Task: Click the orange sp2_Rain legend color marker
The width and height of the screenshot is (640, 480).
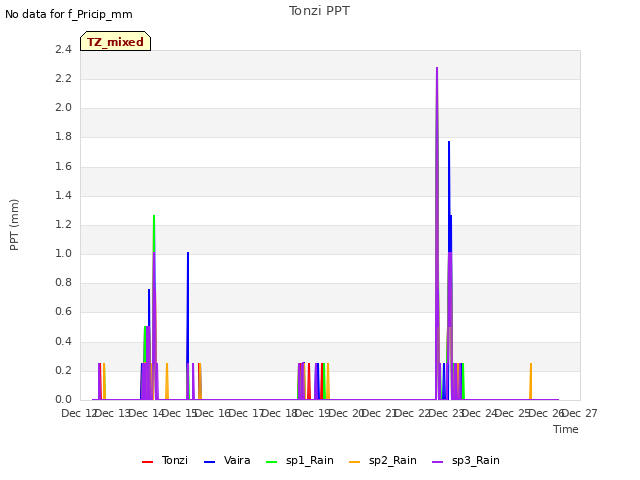Action: [x=354, y=462]
